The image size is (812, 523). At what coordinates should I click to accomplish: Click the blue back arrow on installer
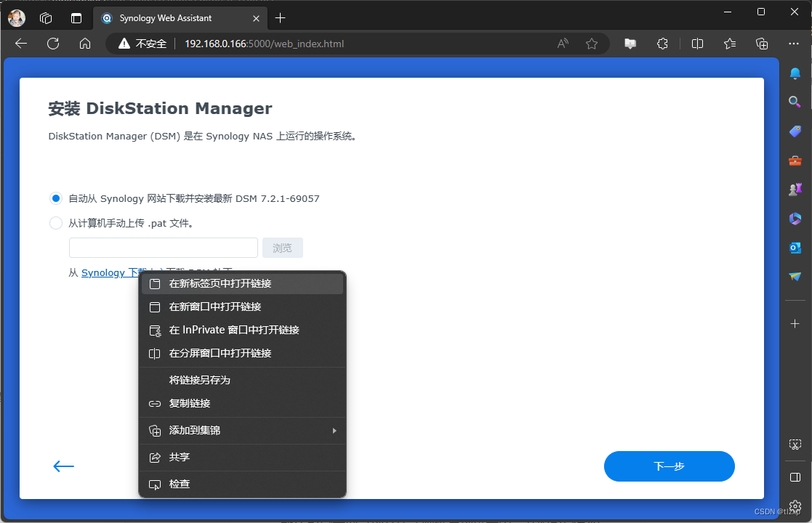point(64,466)
